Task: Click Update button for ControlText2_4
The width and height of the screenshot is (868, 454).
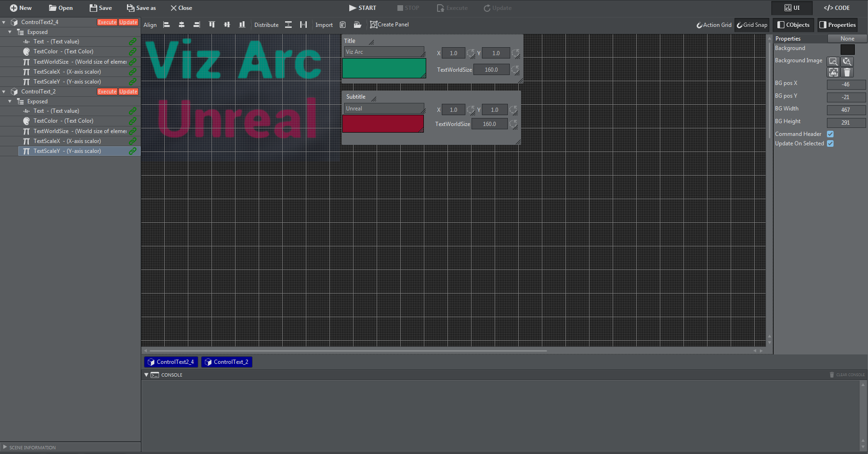Action: pyautogui.click(x=128, y=22)
